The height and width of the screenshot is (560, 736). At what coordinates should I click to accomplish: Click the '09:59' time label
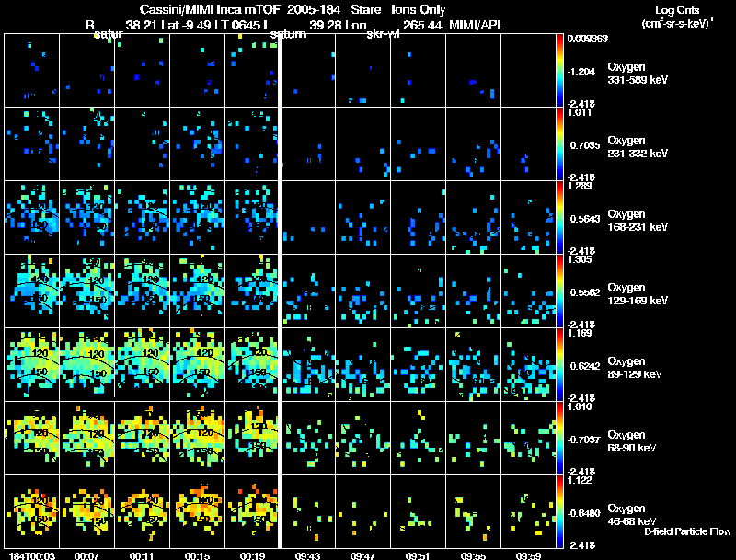(x=528, y=555)
